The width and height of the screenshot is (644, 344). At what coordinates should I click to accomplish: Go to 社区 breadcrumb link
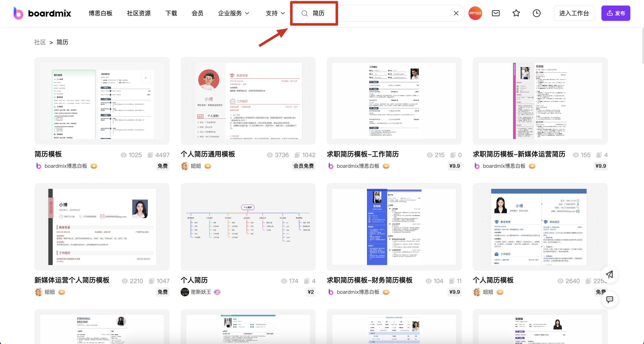tap(40, 42)
